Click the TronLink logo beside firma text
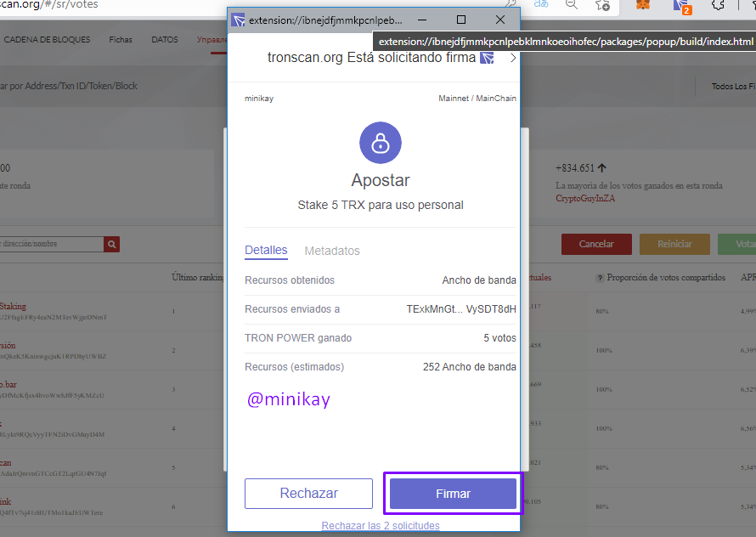 pos(487,59)
